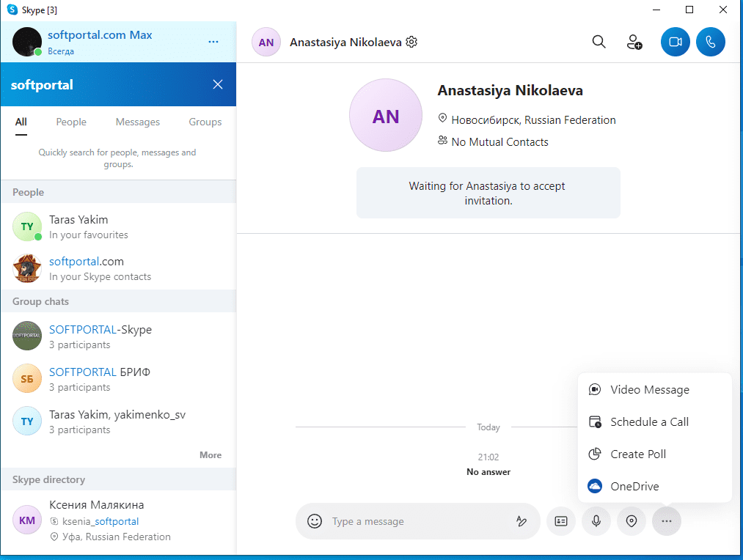The image size is (743, 560).
Task: Open Ксения Малякина directory result
Action: click(x=119, y=520)
